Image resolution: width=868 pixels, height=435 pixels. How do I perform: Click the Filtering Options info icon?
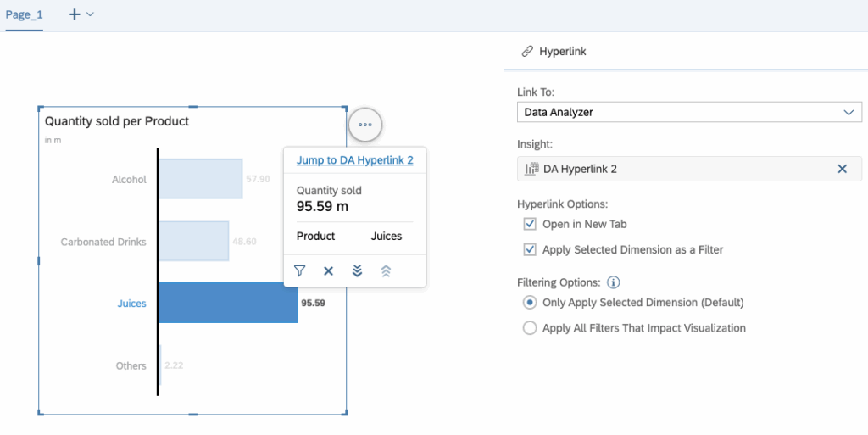(614, 282)
